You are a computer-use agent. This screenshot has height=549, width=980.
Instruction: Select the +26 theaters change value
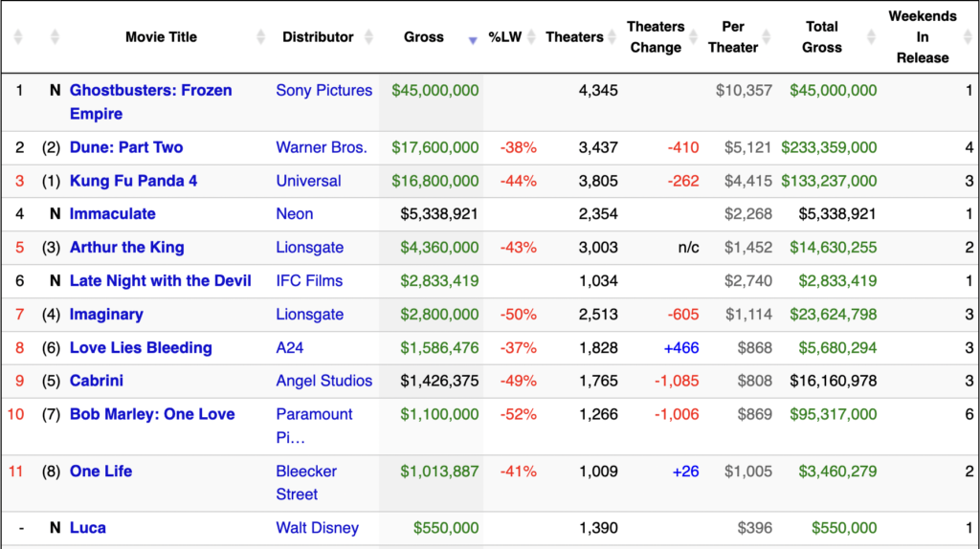click(685, 472)
